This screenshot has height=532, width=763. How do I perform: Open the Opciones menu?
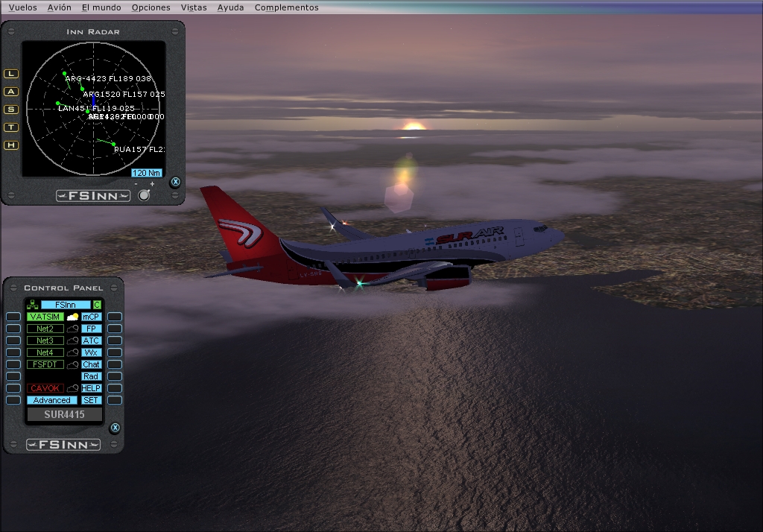[151, 7]
